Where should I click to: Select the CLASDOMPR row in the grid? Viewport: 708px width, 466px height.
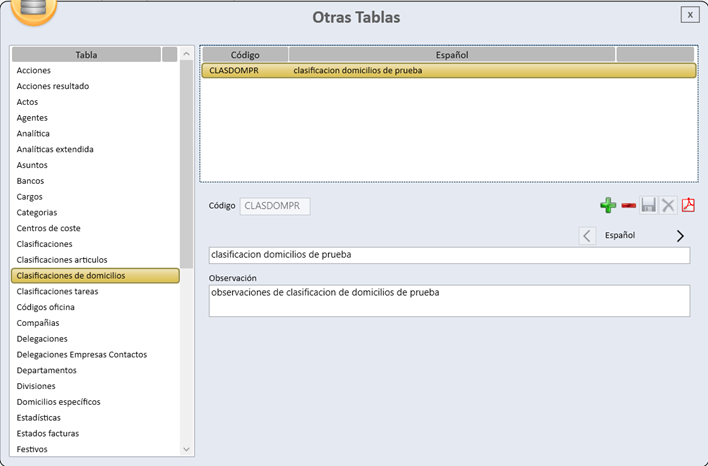click(447, 71)
